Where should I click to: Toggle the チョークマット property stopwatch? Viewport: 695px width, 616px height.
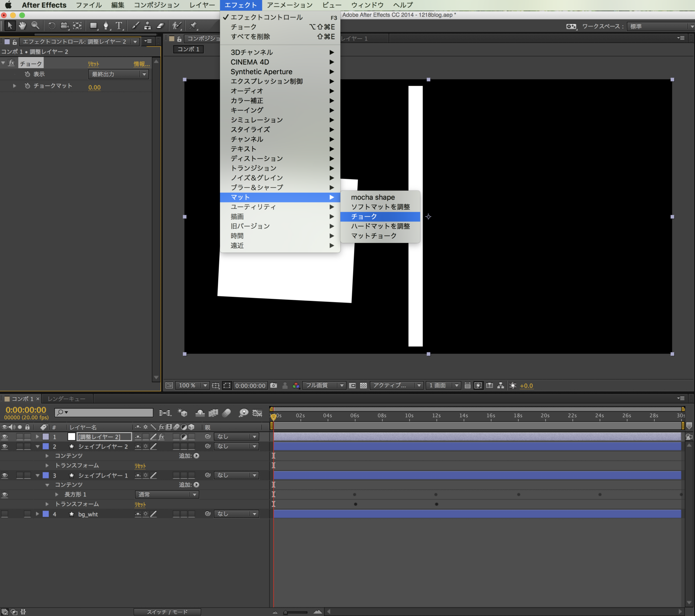coord(28,86)
